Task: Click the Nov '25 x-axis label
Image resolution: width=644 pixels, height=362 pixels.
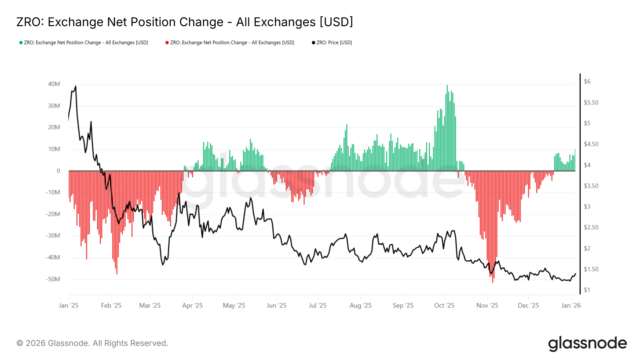Action: pyautogui.click(x=487, y=305)
